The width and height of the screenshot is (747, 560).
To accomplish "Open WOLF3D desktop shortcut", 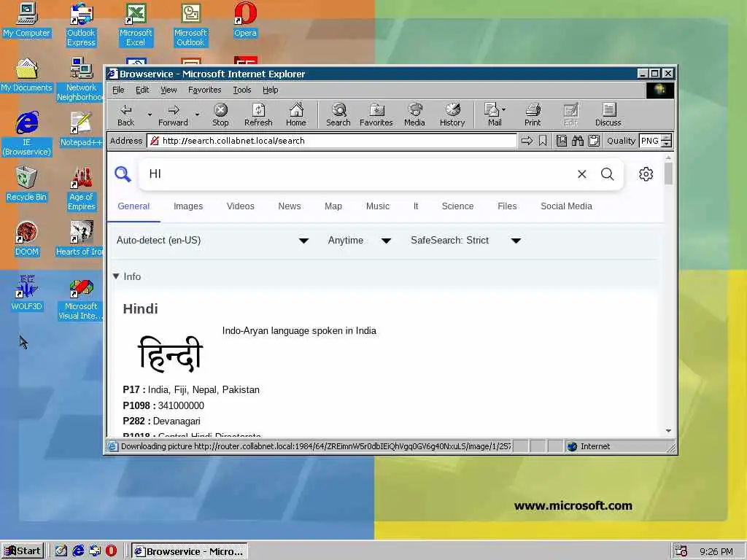I will coord(26,294).
